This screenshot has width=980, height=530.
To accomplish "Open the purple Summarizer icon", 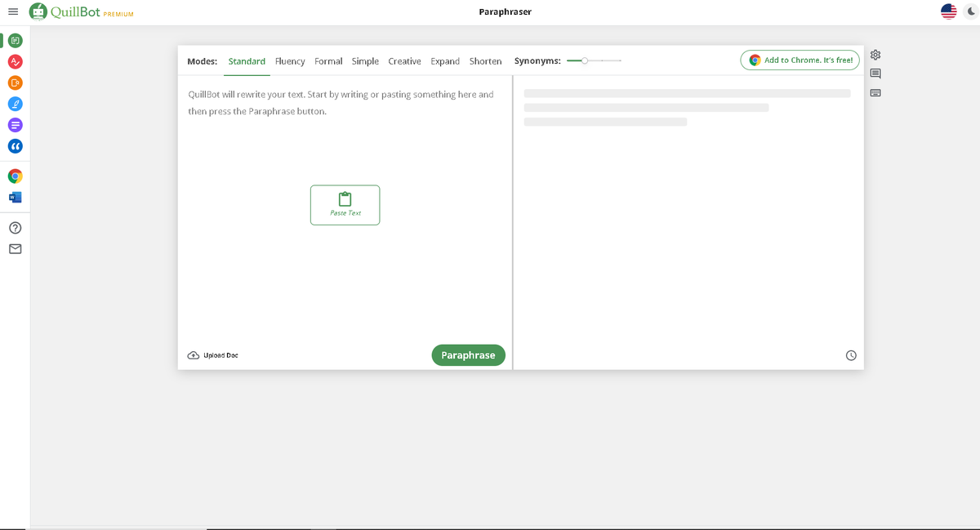I will click(x=16, y=125).
